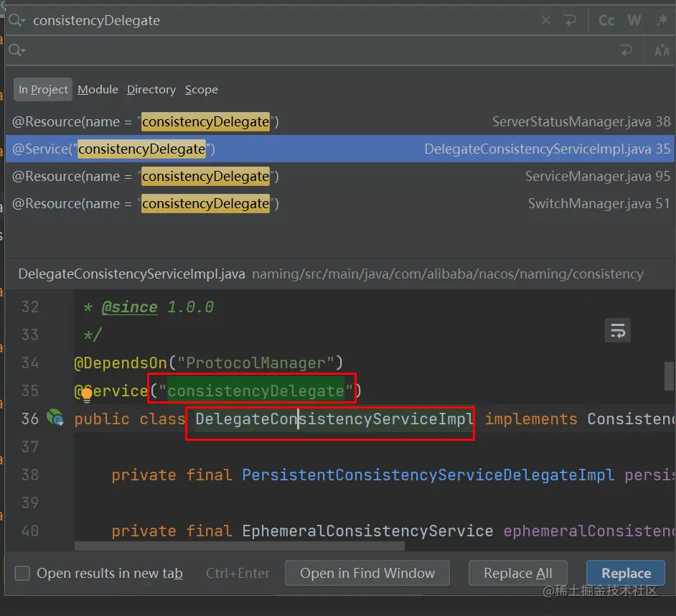Toggle Regex search option
The height and width of the screenshot is (616, 676).
click(x=662, y=20)
